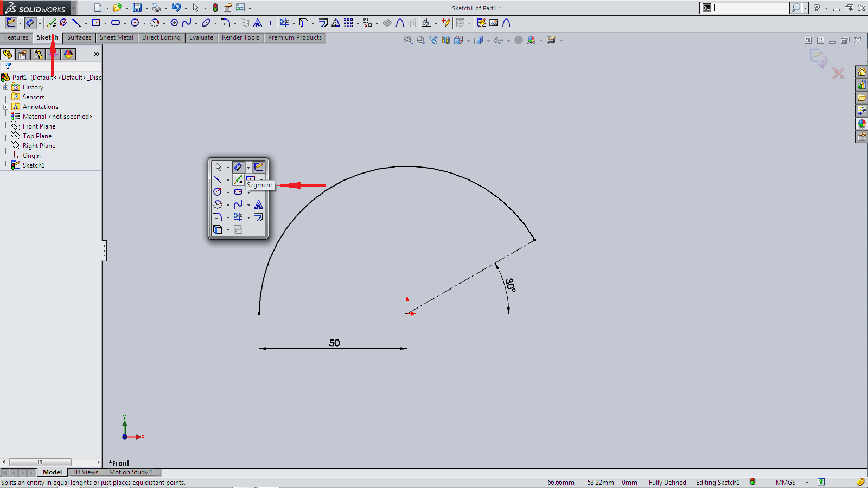Click the Zoom to Fit icon
868x488 pixels.
click(x=408, y=40)
